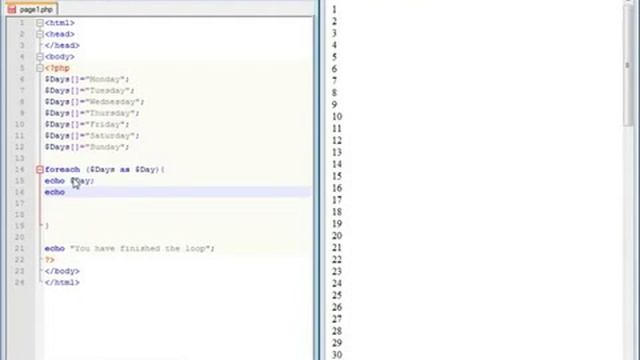Click line number 20 in the gutter
The height and width of the screenshot is (360, 640).
point(20,237)
